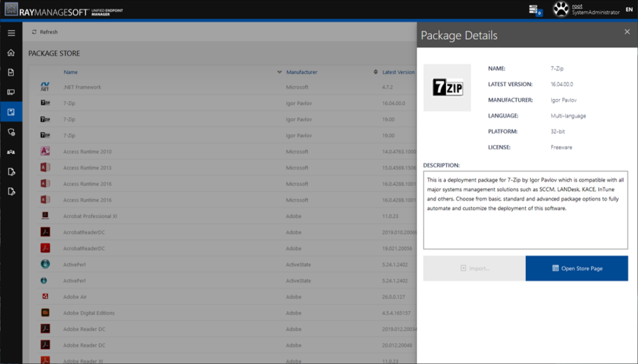Click the Refresh toolbar button

(45, 32)
